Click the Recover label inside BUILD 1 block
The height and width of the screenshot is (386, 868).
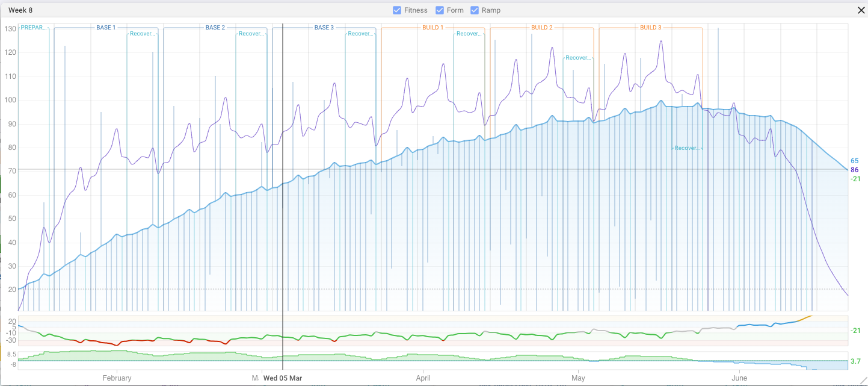pos(469,34)
